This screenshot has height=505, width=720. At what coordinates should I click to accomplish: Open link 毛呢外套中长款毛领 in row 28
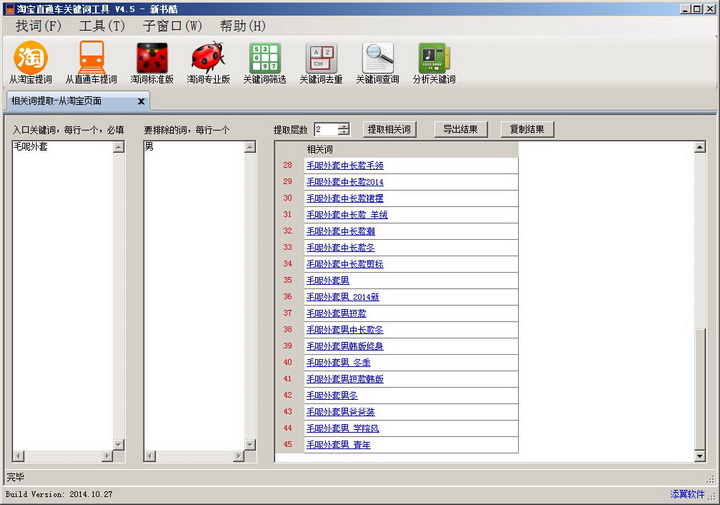(x=345, y=165)
